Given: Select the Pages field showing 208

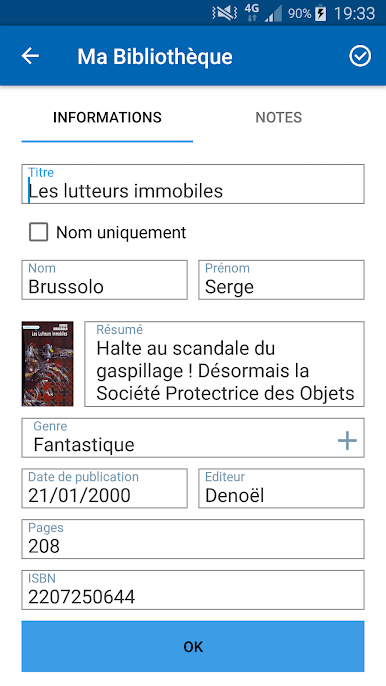Looking at the screenshot, I should (193, 539).
